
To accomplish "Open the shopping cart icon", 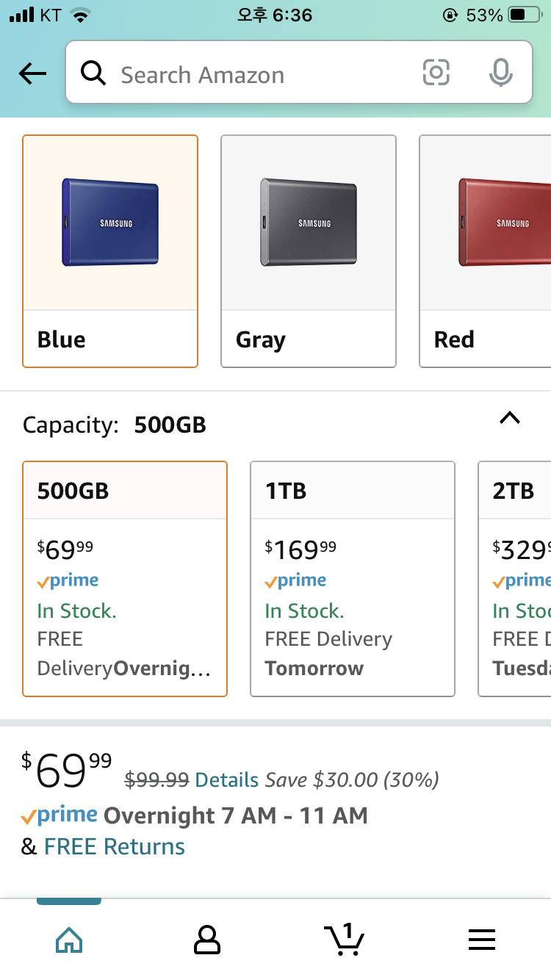I will click(x=344, y=939).
